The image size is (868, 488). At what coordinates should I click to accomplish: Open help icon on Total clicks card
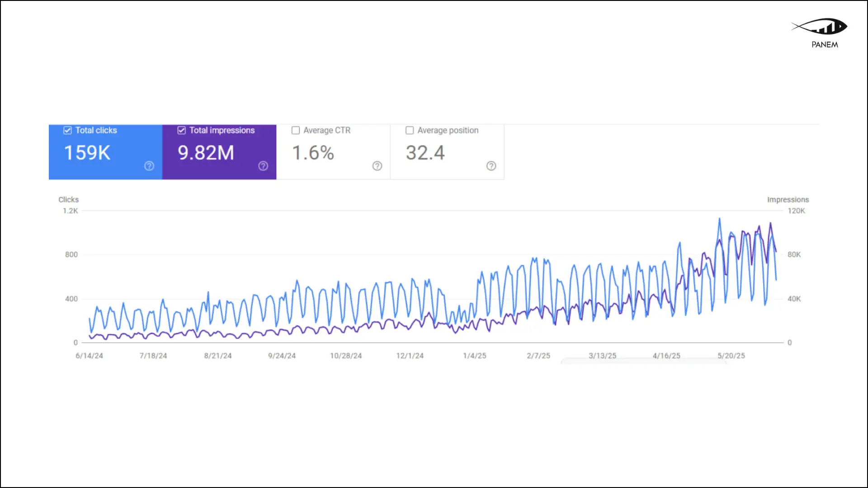click(x=149, y=166)
